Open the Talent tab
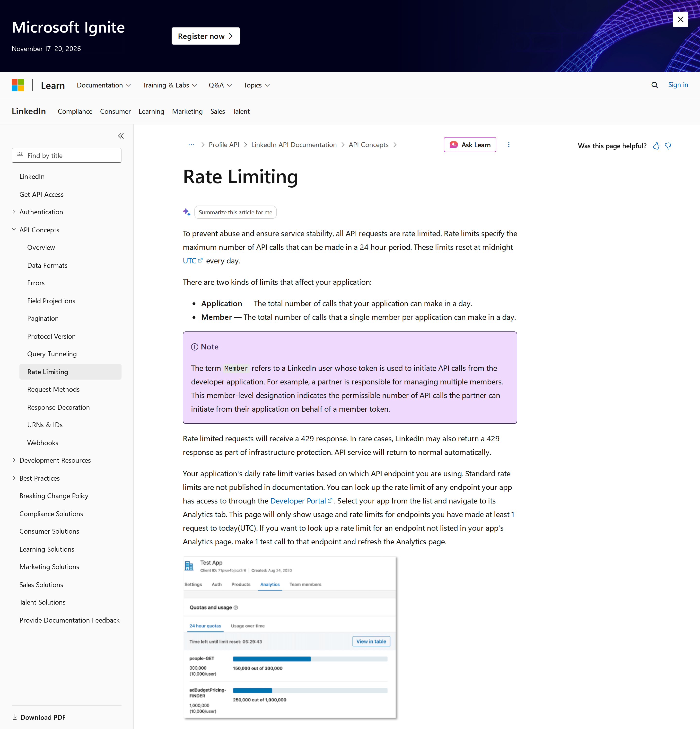The height and width of the screenshot is (729, 700). (x=241, y=111)
